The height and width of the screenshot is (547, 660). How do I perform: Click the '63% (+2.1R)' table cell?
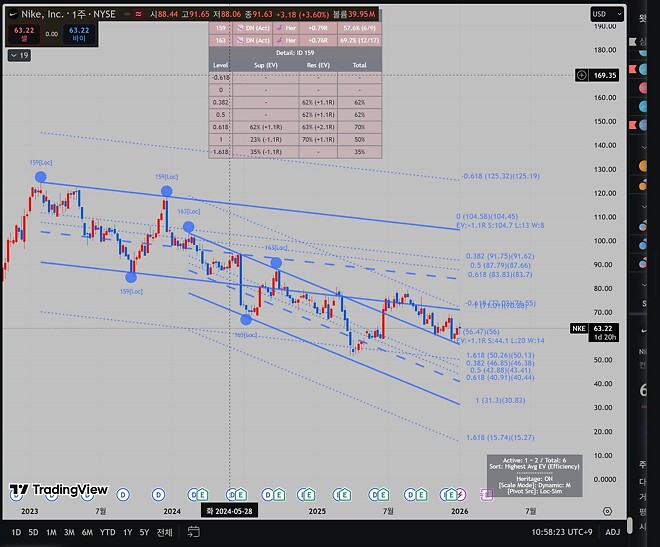click(x=318, y=127)
